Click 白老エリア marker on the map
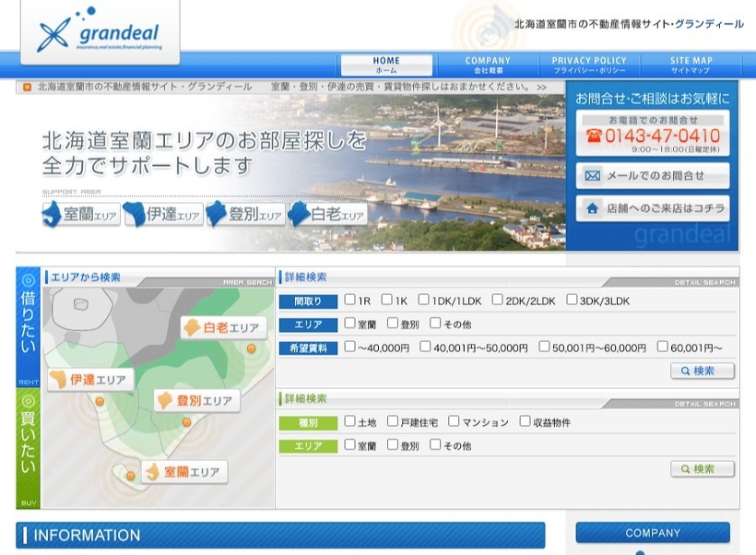Viewport: 756px width, 555px height. click(x=224, y=328)
